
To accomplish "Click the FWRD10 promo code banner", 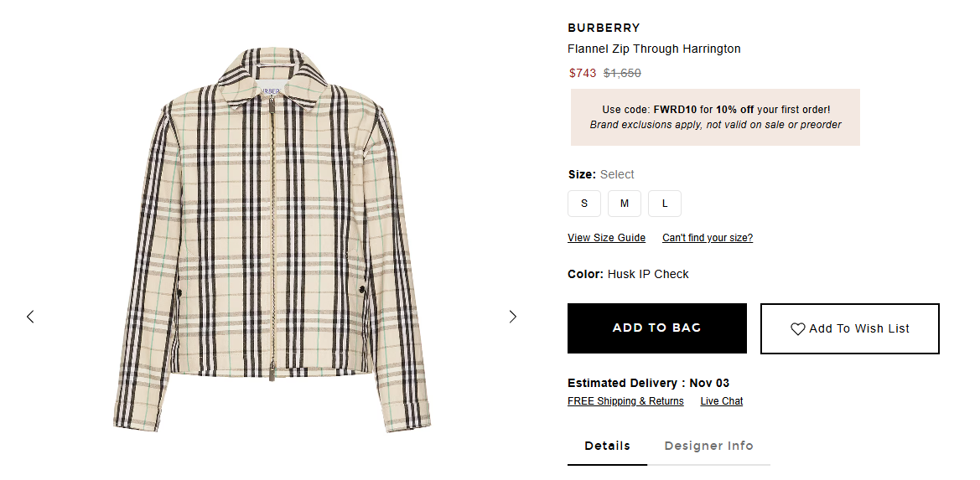I will tap(715, 117).
